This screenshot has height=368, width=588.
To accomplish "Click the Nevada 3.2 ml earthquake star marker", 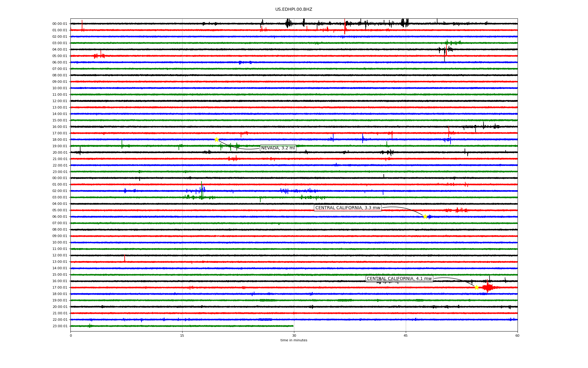I will click(x=217, y=140).
